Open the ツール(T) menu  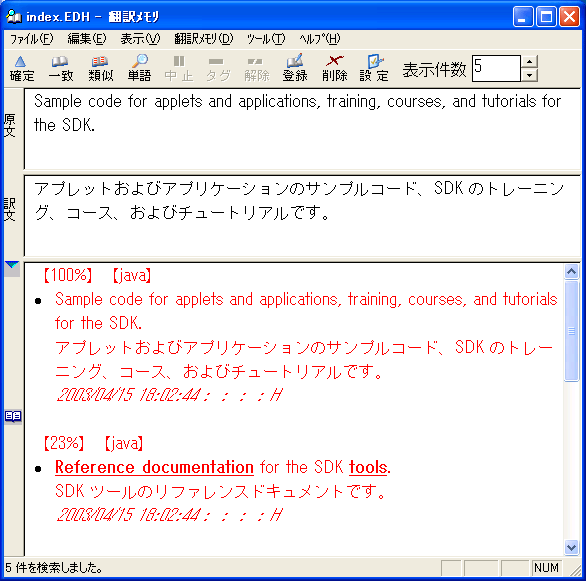pyautogui.click(x=266, y=39)
